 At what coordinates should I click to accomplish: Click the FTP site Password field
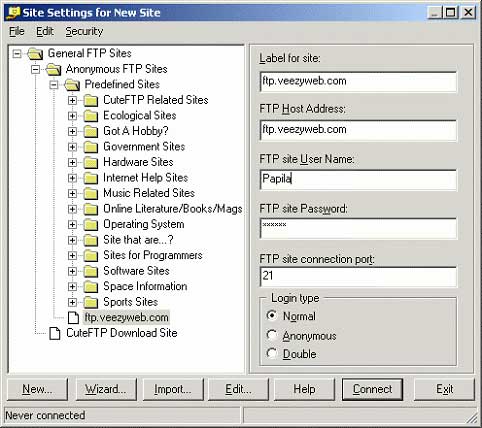click(358, 229)
